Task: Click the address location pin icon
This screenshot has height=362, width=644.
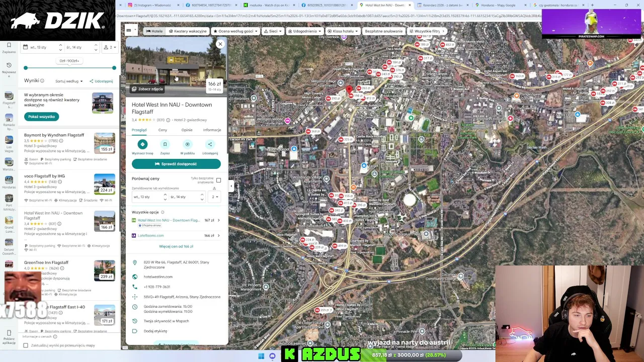Action: [x=134, y=262]
